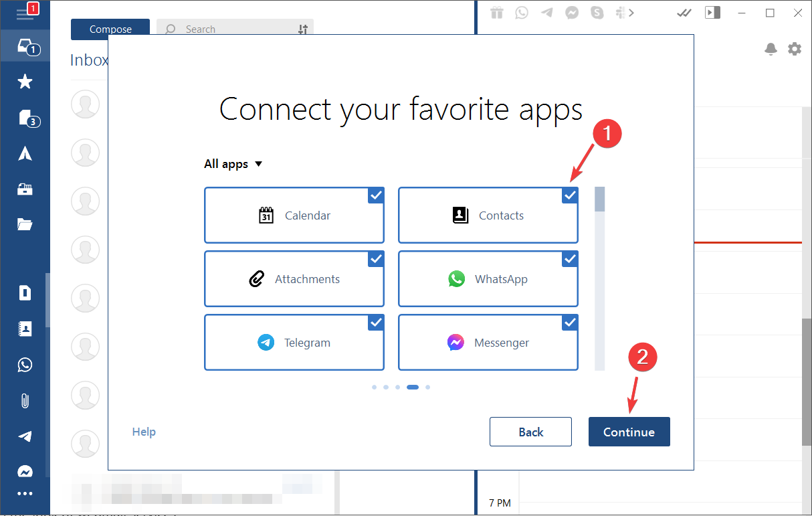Open the Attachments paperclip in the sidebar
The width and height of the screenshot is (812, 516).
pos(25,401)
